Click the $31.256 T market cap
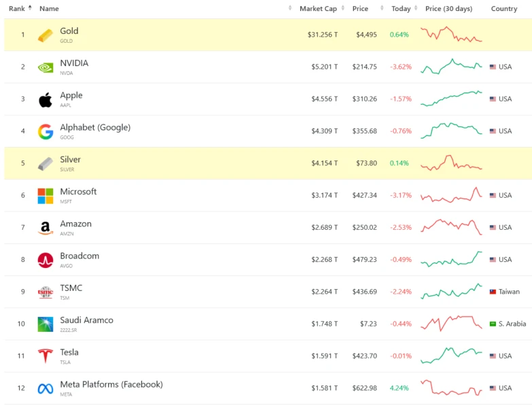This screenshot has height=408, width=532. click(322, 35)
